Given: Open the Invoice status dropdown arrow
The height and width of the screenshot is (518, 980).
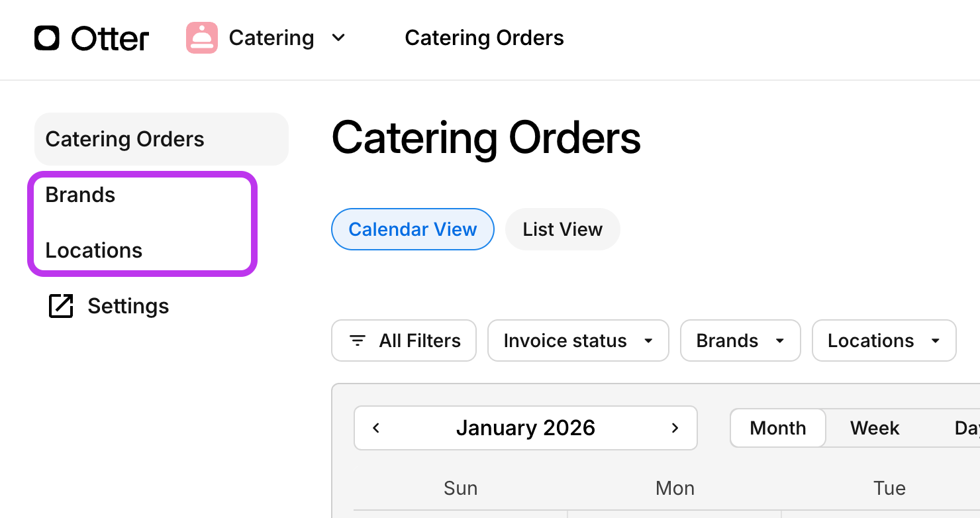Looking at the screenshot, I should pyautogui.click(x=648, y=340).
